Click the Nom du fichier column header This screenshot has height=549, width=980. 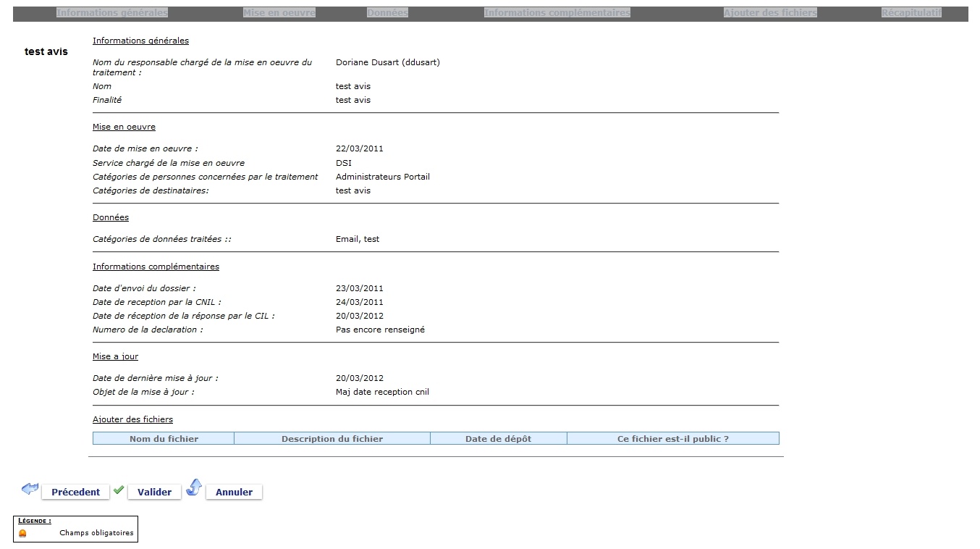[x=164, y=439]
